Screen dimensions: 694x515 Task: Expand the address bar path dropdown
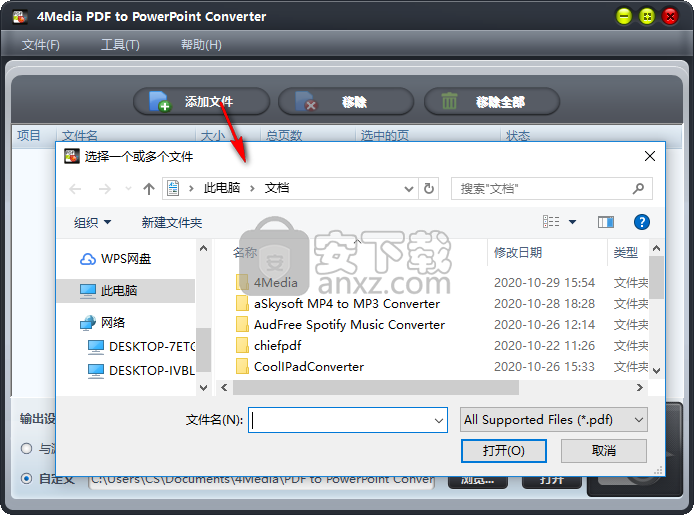(x=409, y=189)
